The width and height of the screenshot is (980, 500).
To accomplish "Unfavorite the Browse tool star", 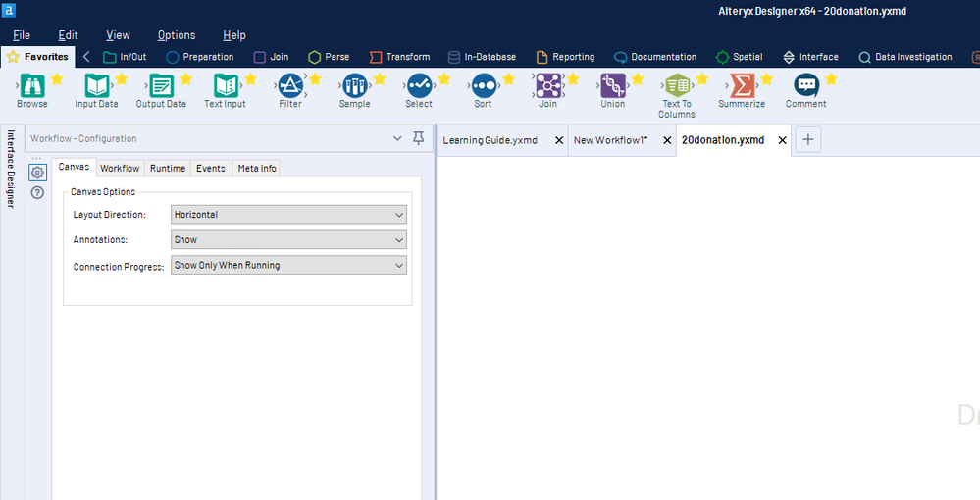I will 57,78.
